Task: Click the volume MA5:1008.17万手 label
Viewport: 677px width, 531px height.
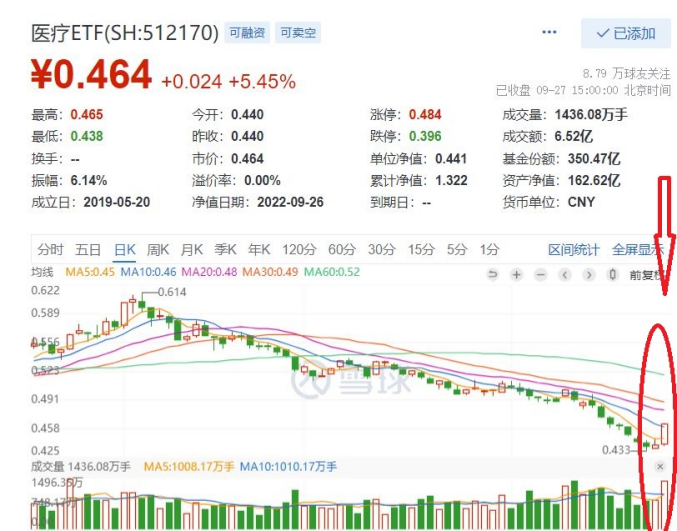Action: [x=189, y=467]
